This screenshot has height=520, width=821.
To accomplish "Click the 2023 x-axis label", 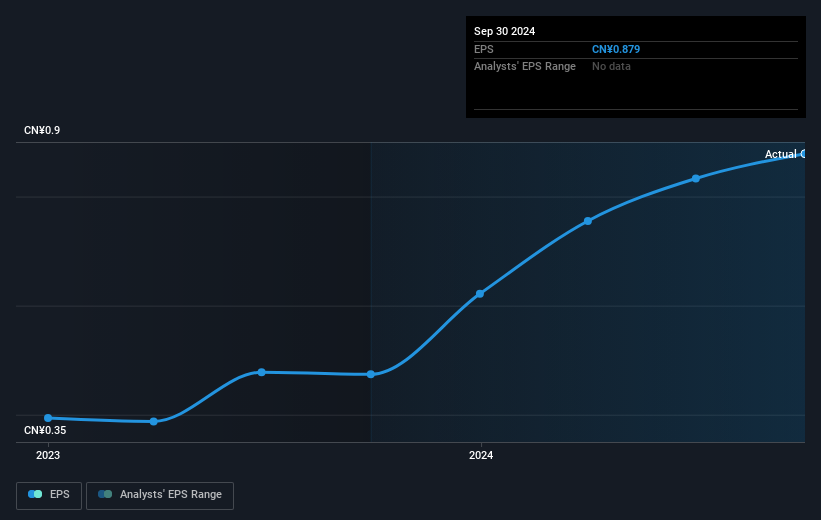I will pyautogui.click(x=48, y=456).
